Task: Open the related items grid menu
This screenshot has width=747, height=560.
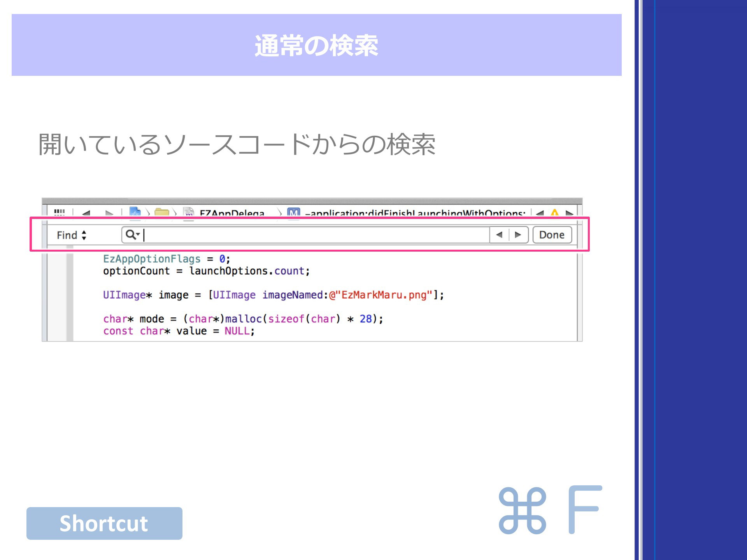Action: [x=59, y=212]
